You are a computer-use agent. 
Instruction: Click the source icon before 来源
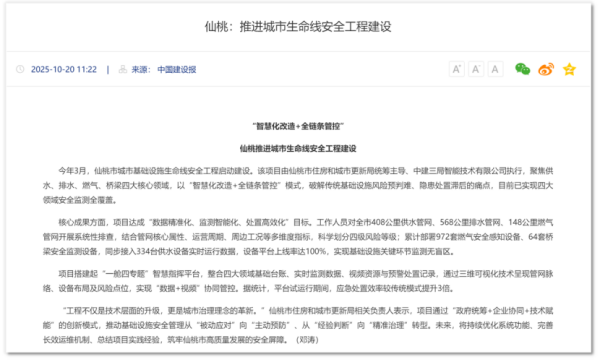click(122, 69)
